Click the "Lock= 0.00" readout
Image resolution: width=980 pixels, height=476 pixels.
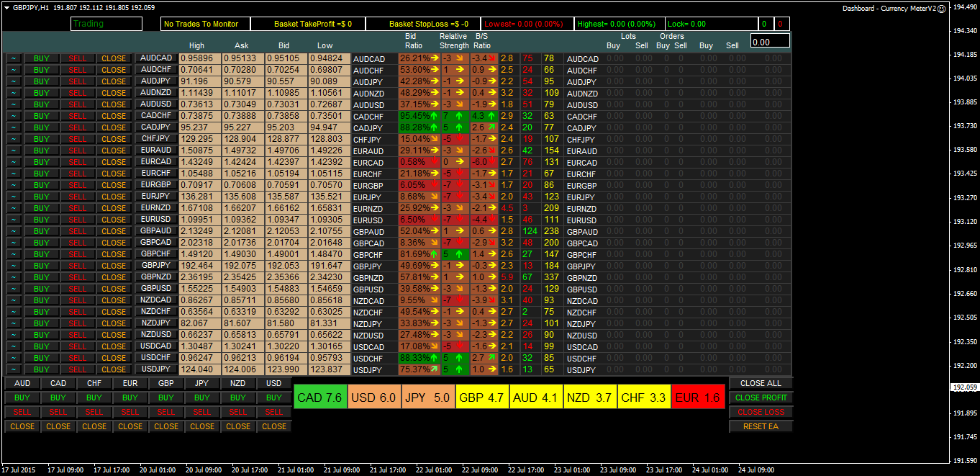[712, 24]
